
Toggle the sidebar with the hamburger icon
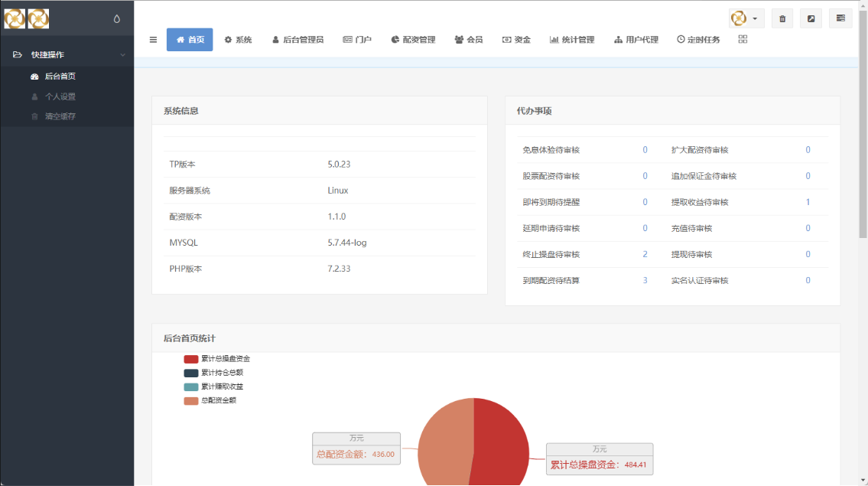(x=154, y=40)
